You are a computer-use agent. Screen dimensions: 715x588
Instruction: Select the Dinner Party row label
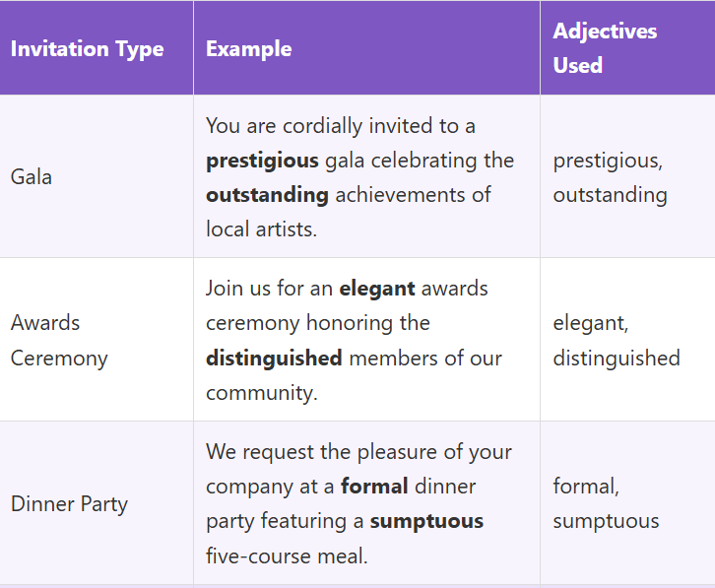(x=69, y=503)
